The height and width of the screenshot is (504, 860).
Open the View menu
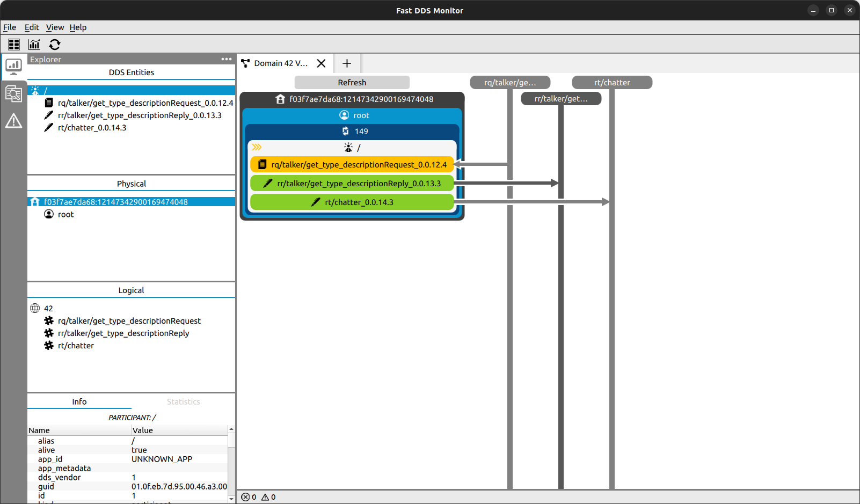(55, 27)
